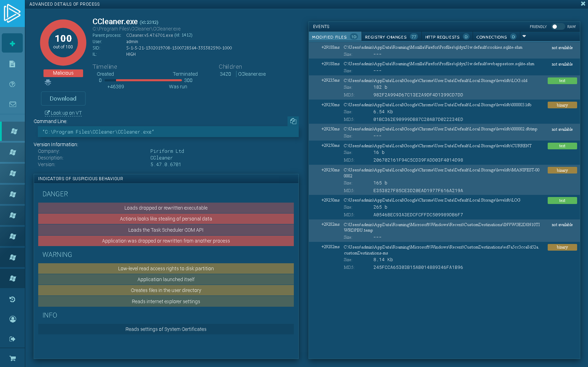Open the Connections tab
Screen dimensions: 588x367
(496, 37)
